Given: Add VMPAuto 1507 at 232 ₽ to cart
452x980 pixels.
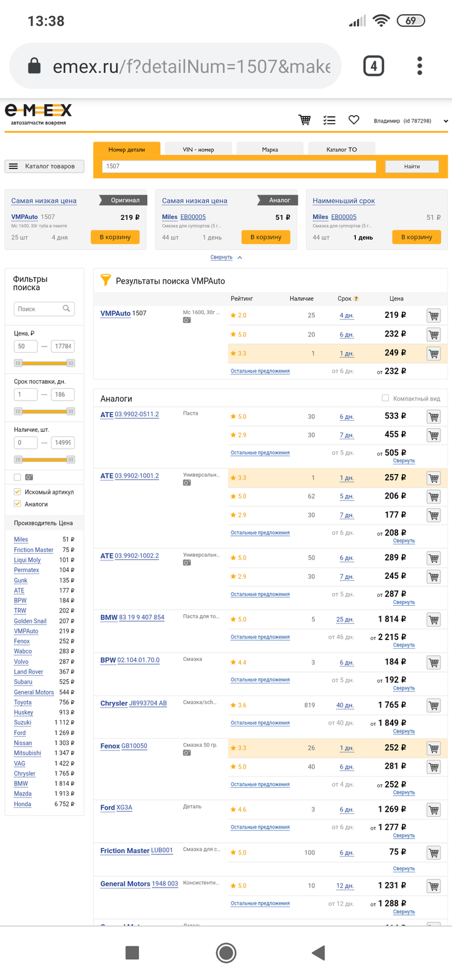Looking at the screenshot, I should coord(434,334).
